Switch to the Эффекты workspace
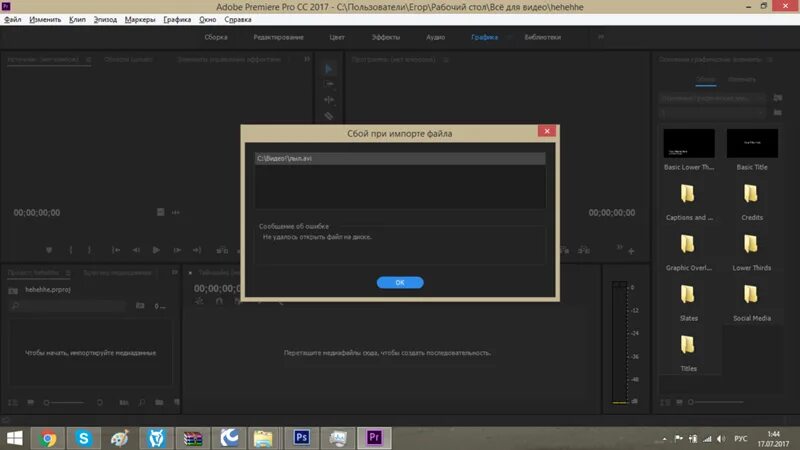 [386, 37]
